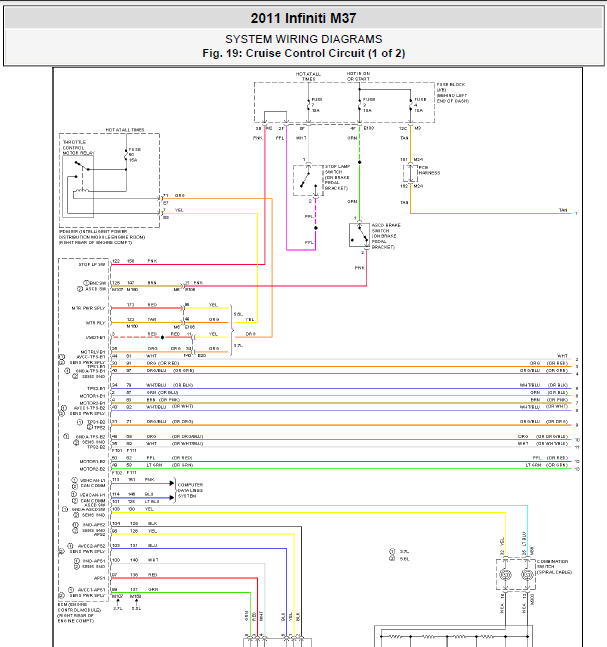This screenshot has width=607, height=647.
Task: Select "HOT AT ALL TIMES" above the fuse block
Action: tap(308, 76)
